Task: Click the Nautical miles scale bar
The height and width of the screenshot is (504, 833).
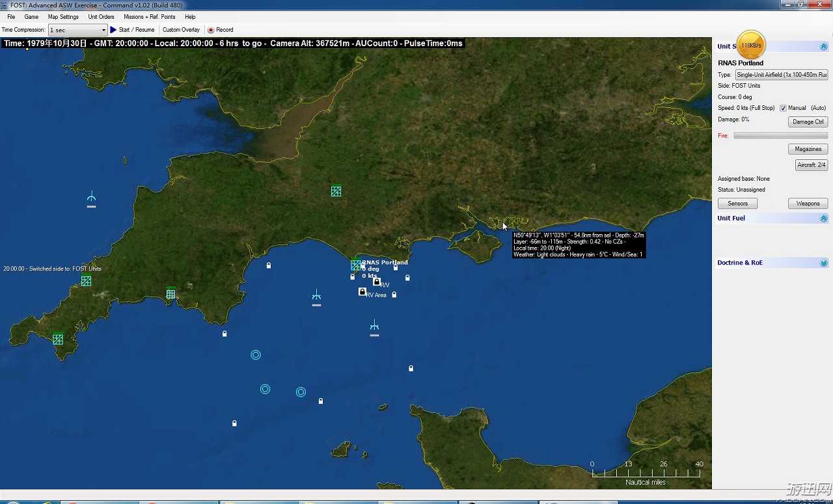Action: tap(646, 473)
